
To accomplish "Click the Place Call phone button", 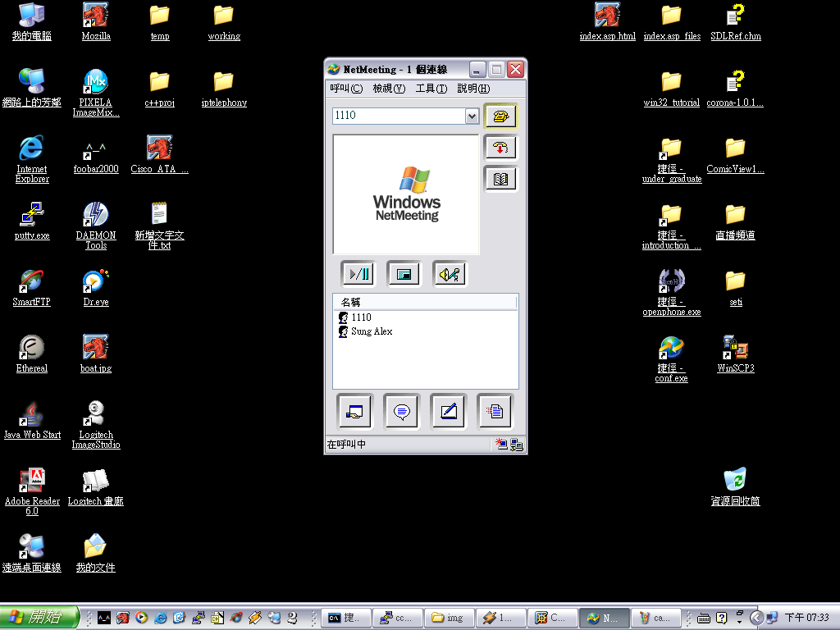I will [501, 116].
